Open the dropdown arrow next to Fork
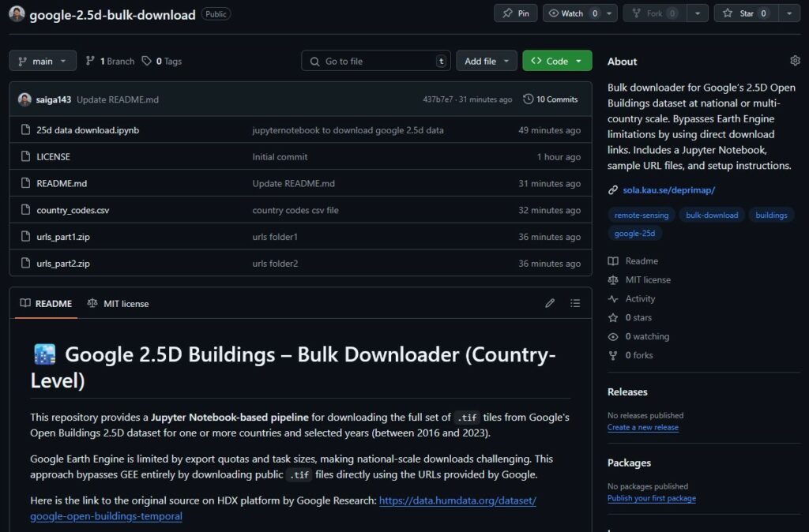This screenshot has width=809, height=532. coord(698,13)
